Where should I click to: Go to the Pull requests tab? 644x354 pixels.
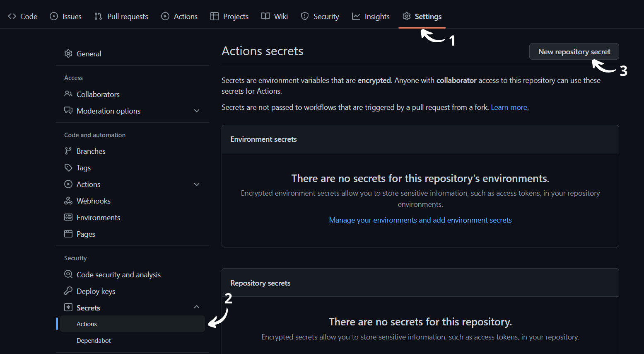(121, 16)
